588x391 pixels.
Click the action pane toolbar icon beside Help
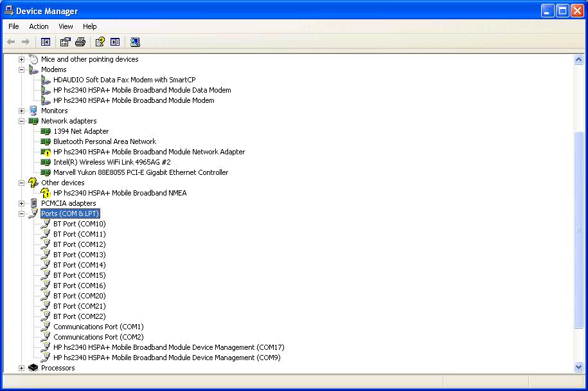[x=115, y=42]
